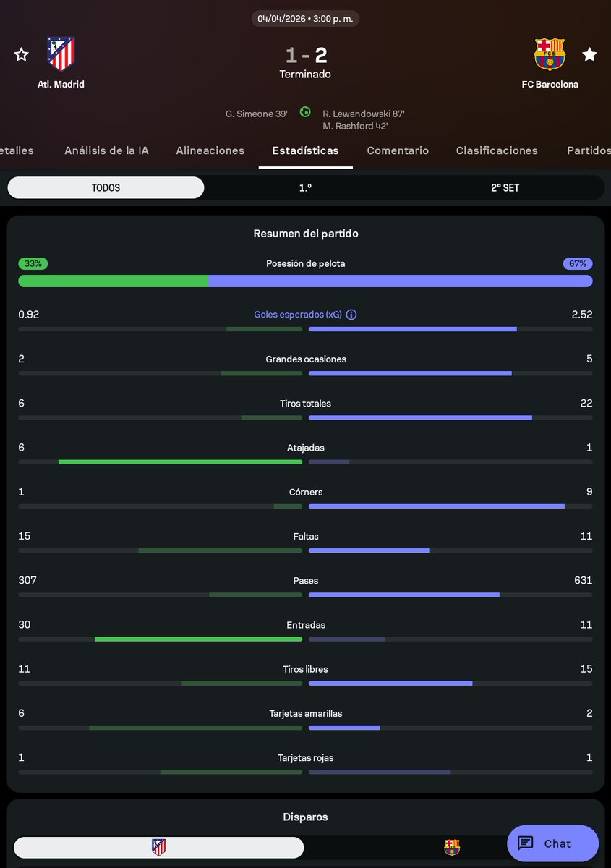This screenshot has height=868, width=611.
Task: Click scorer G. Simeone 39'
Action: [256, 114]
